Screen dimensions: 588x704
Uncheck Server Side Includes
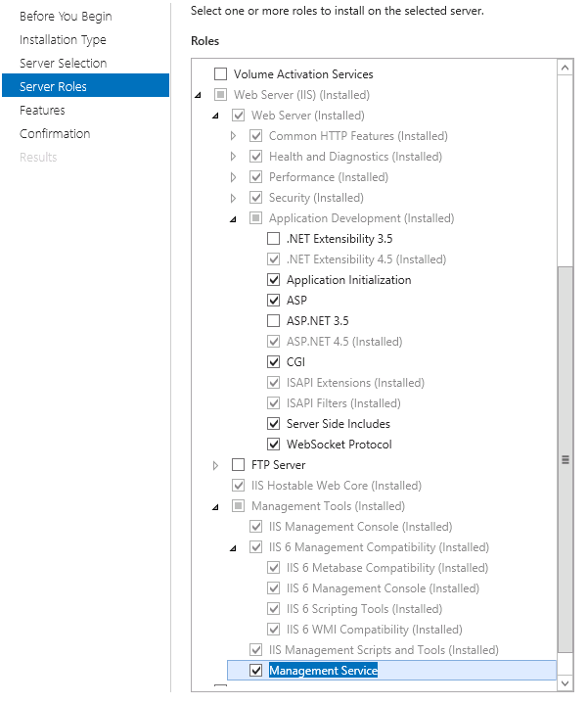(x=273, y=424)
